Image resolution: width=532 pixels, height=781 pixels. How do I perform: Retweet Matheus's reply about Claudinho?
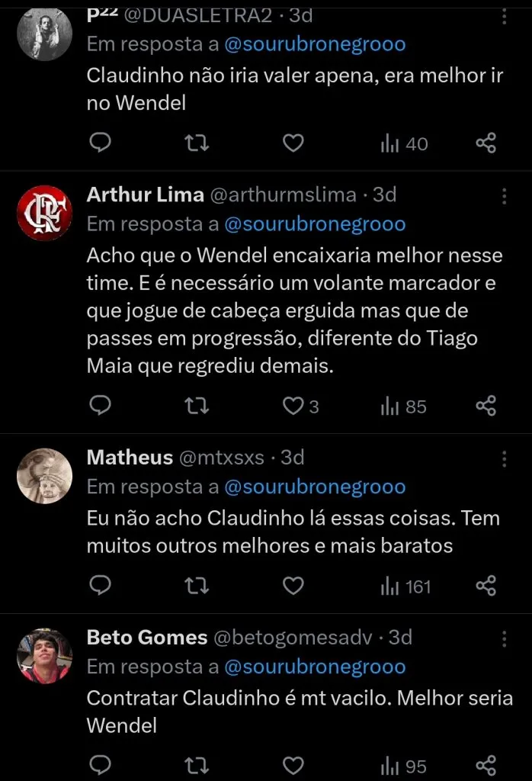coord(197,586)
